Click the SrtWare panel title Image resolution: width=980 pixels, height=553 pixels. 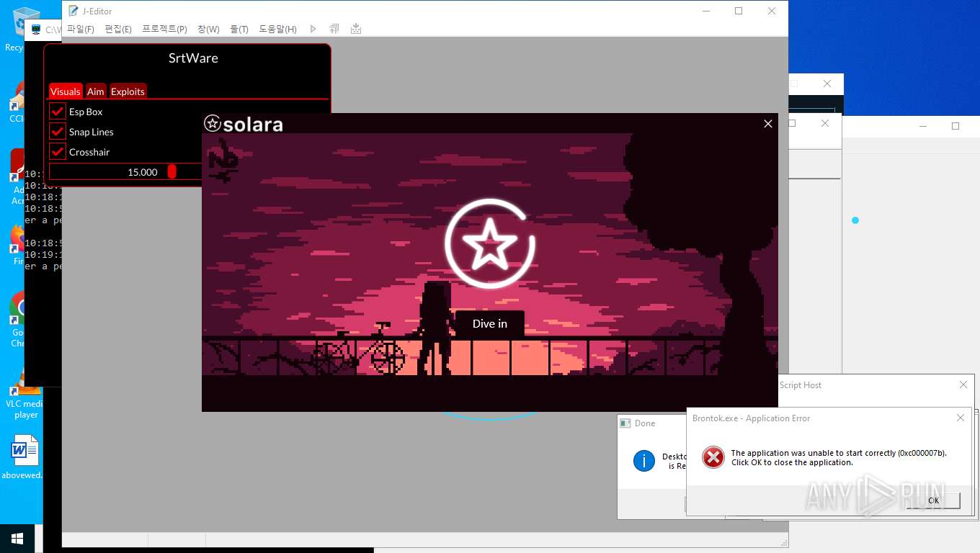193,58
